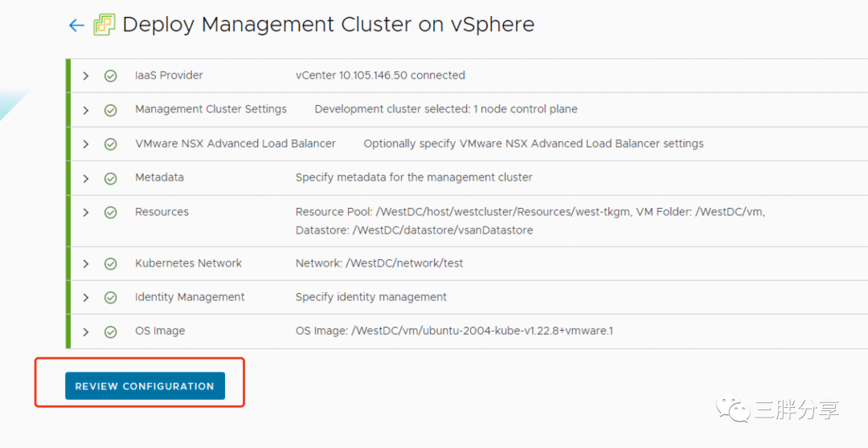Click the green checkmark on Metadata row

[111, 178]
